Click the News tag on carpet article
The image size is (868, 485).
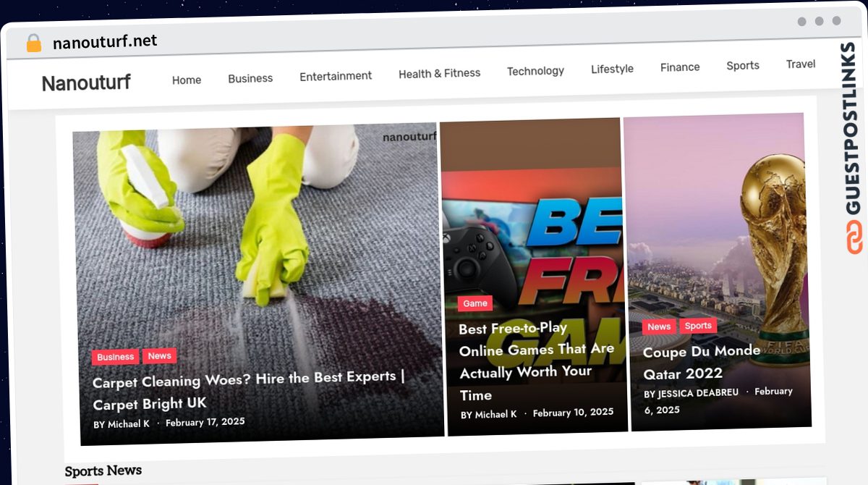(160, 355)
